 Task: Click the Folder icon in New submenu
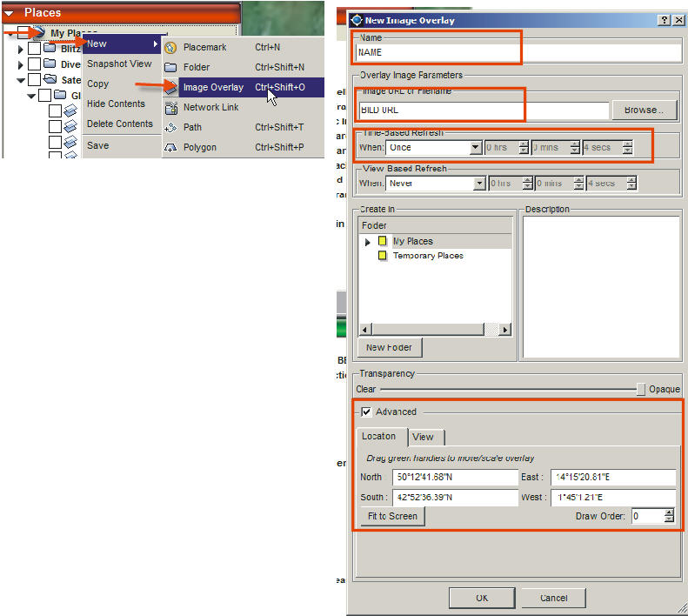(x=170, y=67)
